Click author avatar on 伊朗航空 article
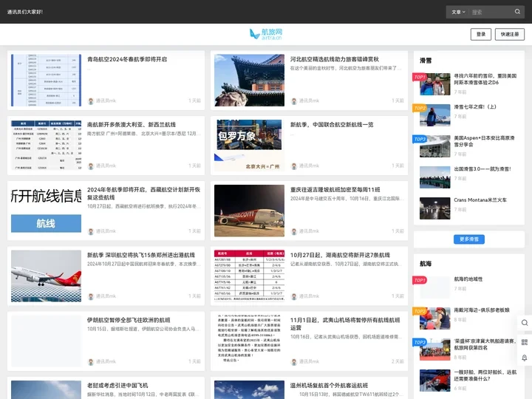This screenshot has height=399, width=532. click(91, 361)
